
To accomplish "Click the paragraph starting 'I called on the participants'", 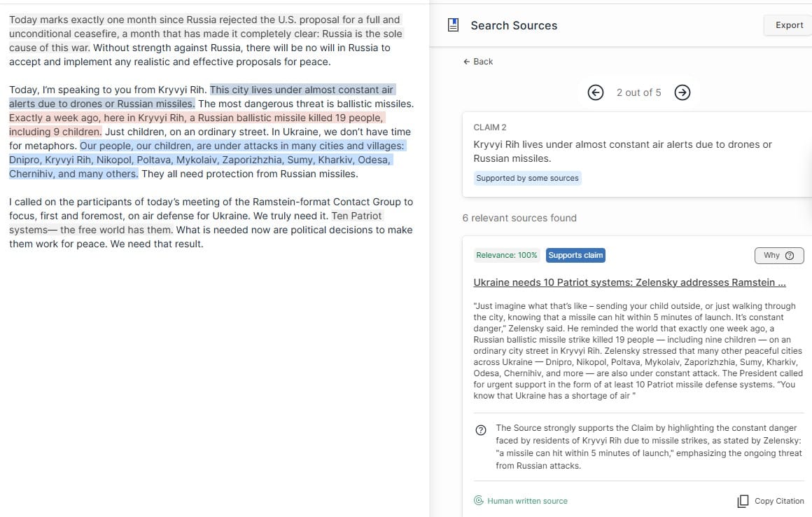I will coord(211,223).
